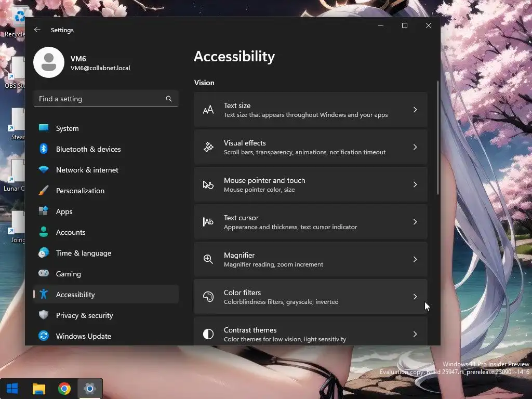
Task: Expand Contrast themes chevron
Action: click(x=415, y=334)
